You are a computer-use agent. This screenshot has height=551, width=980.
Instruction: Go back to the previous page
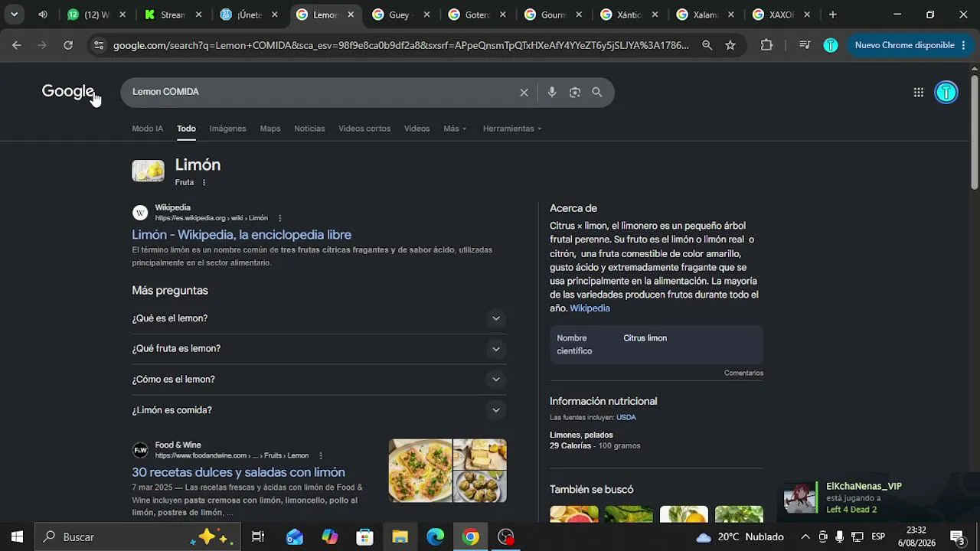17,45
